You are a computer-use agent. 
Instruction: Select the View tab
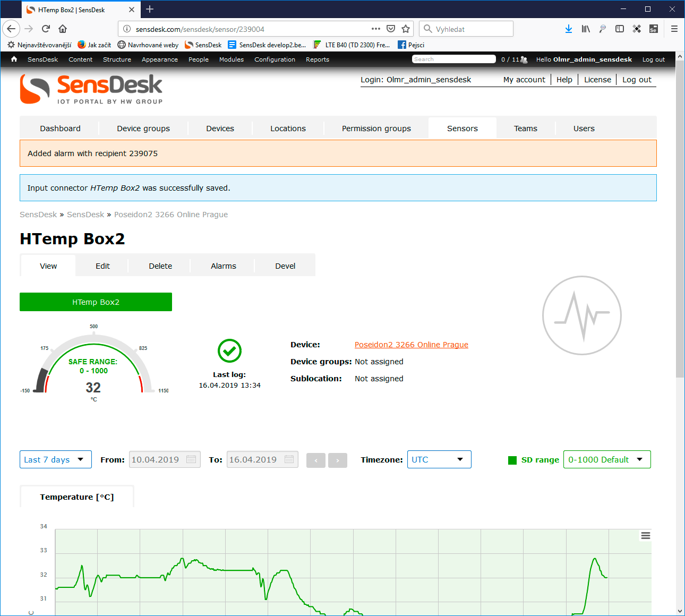click(x=48, y=266)
